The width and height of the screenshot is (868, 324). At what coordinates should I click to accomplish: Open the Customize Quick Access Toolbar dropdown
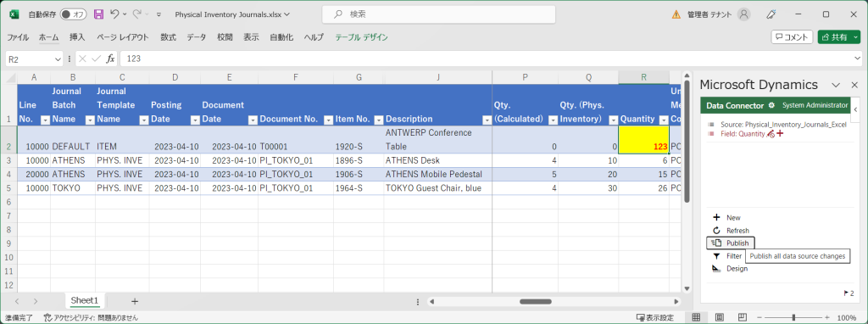pos(159,14)
